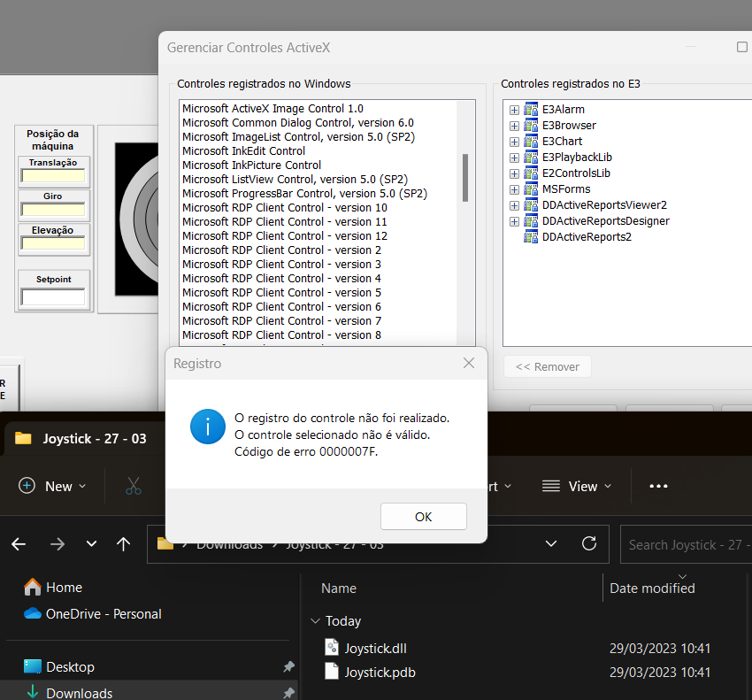The image size is (752, 700).
Task: Expand the E2ControlsLib tree node
Action: click(x=514, y=173)
